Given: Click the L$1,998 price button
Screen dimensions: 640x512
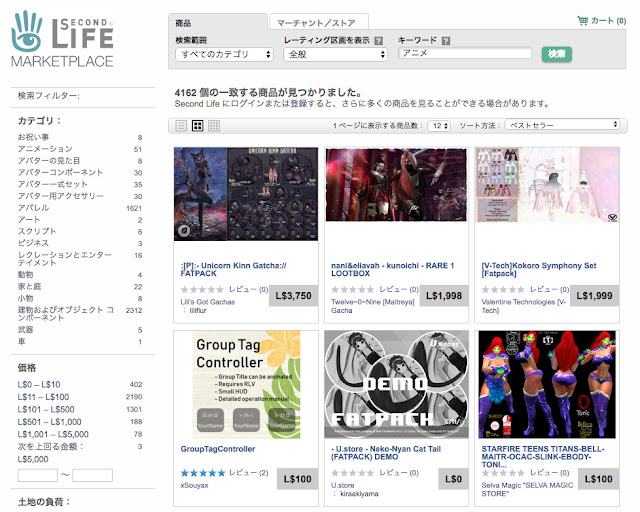Looking at the screenshot, I should point(444,295).
